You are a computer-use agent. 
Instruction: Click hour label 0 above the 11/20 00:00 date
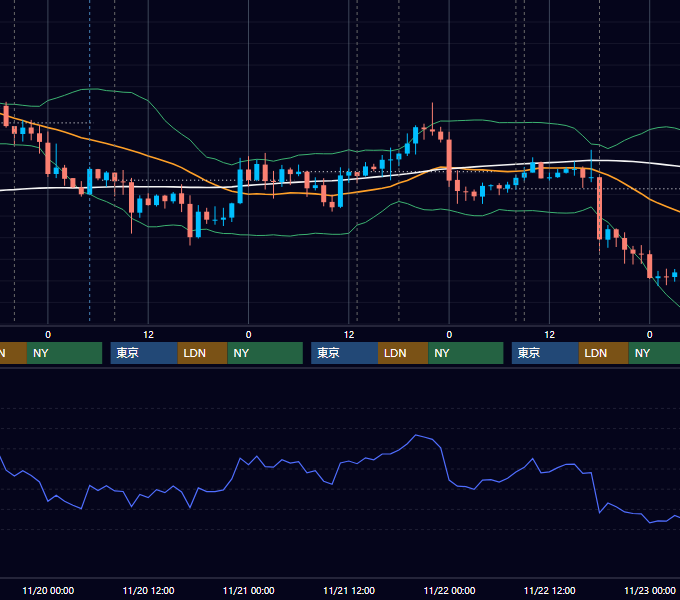48,335
